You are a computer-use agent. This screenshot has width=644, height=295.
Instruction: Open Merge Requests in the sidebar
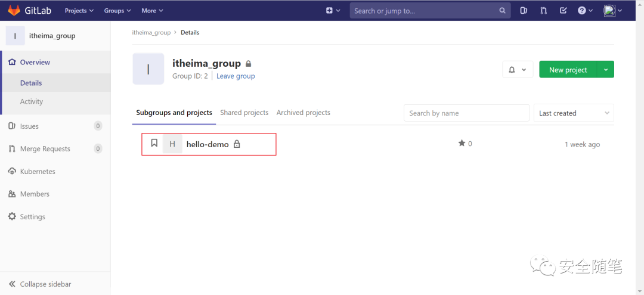point(55,148)
